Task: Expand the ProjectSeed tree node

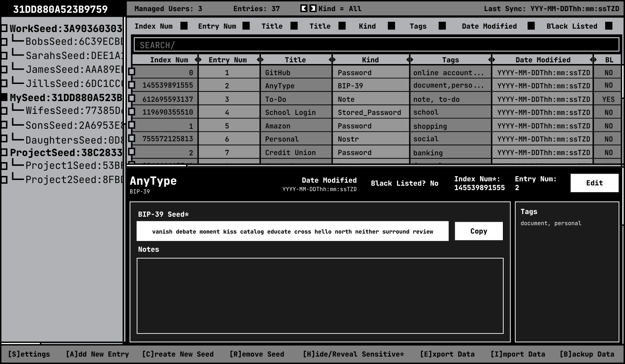Action: (4, 152)
